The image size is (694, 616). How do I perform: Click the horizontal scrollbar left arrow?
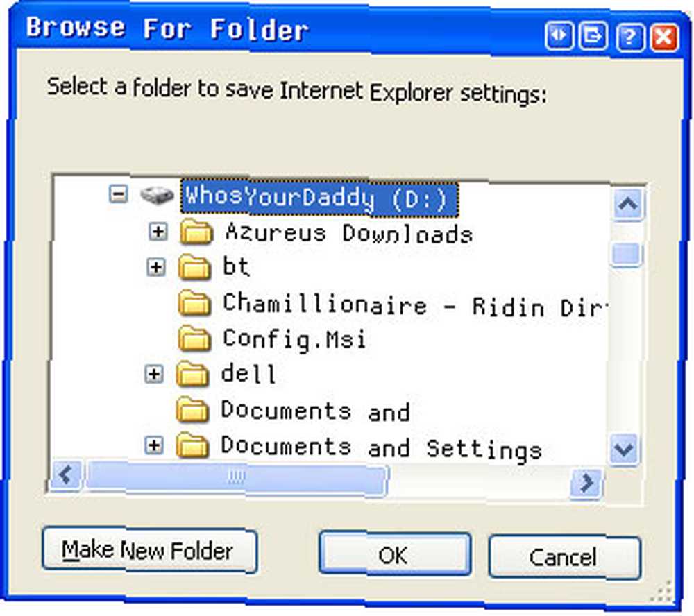pos(67,475)
